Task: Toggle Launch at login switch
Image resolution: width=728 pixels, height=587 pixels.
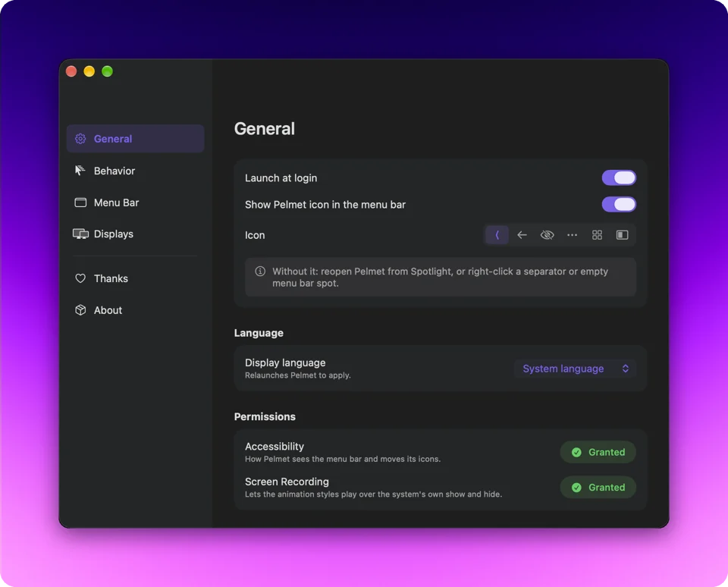Action: pyautogui.click(x=619, y=178)
